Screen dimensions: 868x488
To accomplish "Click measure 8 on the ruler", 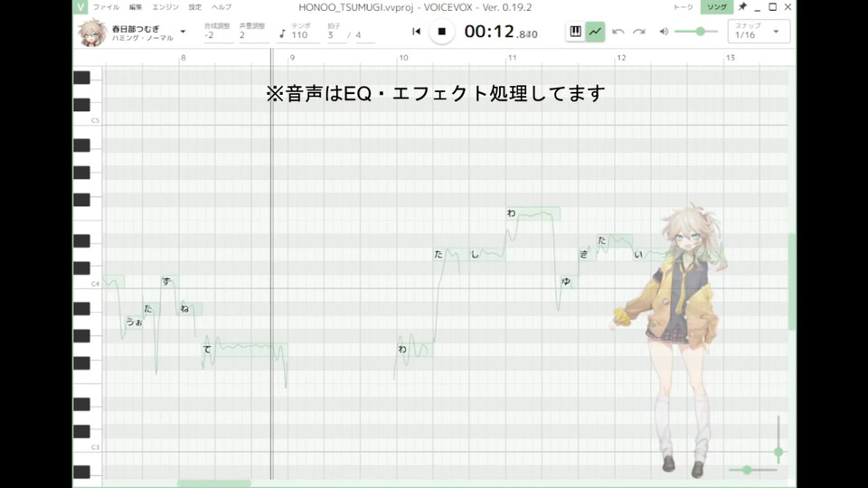I will click(x=184, y=58).
